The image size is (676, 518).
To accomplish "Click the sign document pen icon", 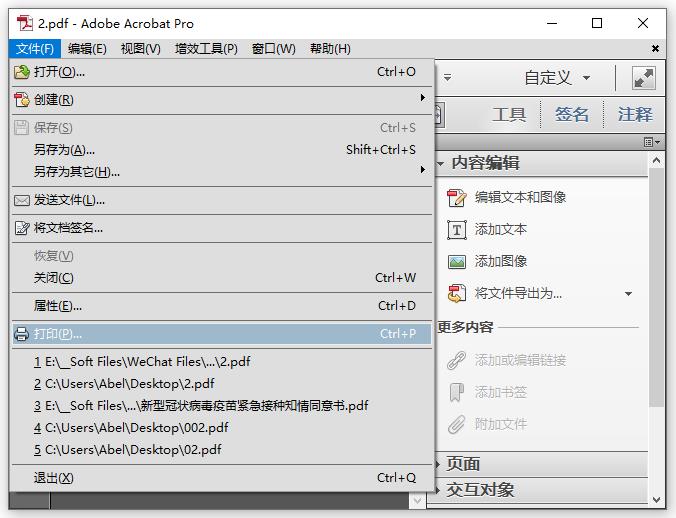I will coord(22,228).
